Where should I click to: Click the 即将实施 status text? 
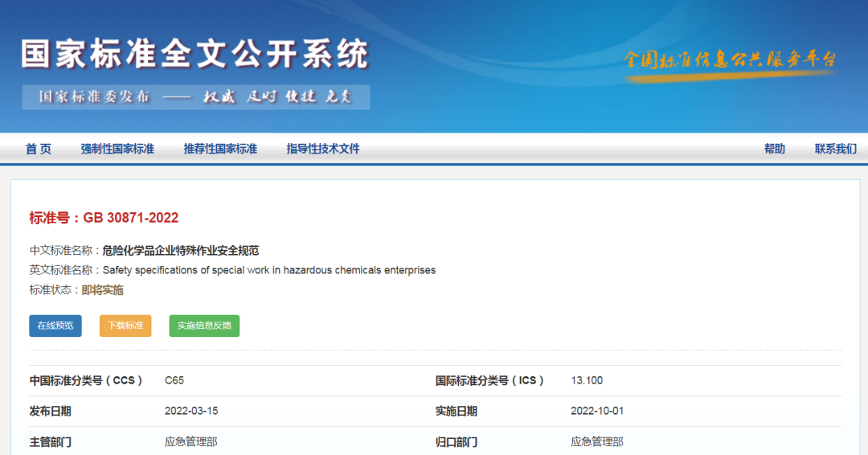click(103, 290)
